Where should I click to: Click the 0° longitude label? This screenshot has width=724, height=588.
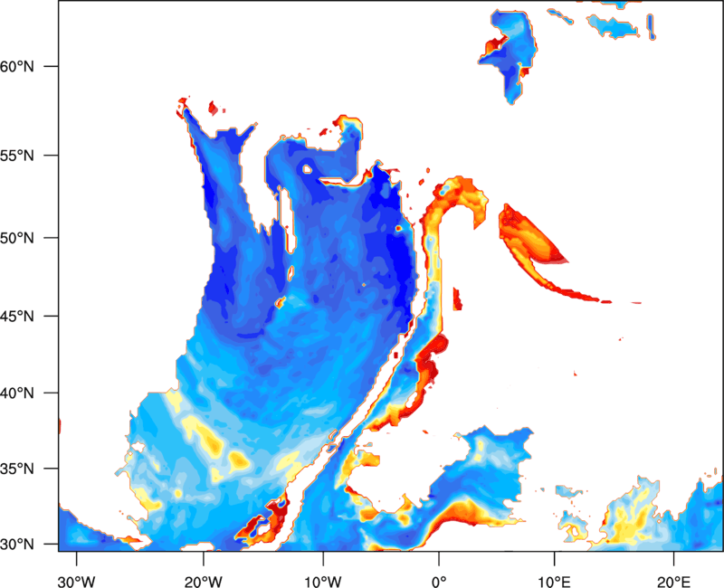coord(439,582)
